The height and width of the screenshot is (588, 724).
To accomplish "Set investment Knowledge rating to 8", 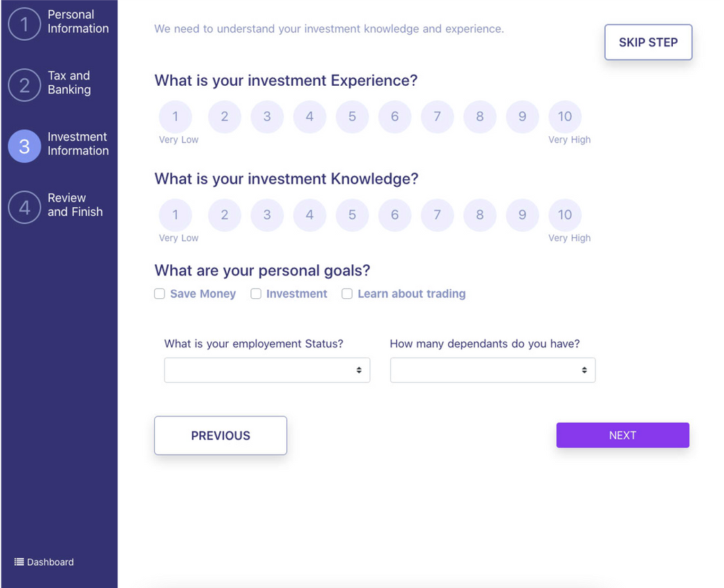I will click(480, 215).
